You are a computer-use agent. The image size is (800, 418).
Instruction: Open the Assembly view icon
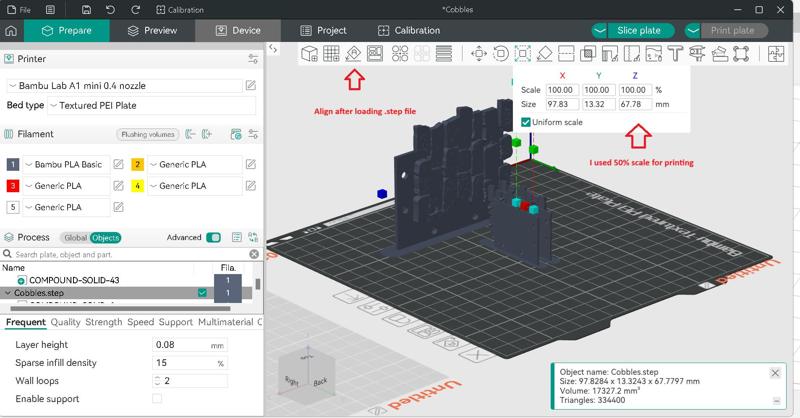(x=776, y=53)
